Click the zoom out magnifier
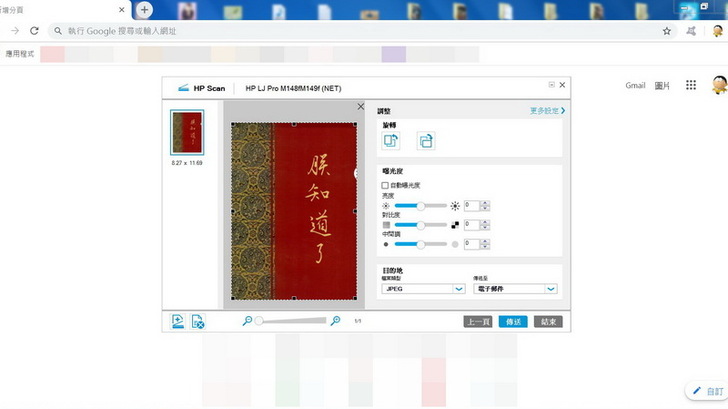 (x=247, y=320)
